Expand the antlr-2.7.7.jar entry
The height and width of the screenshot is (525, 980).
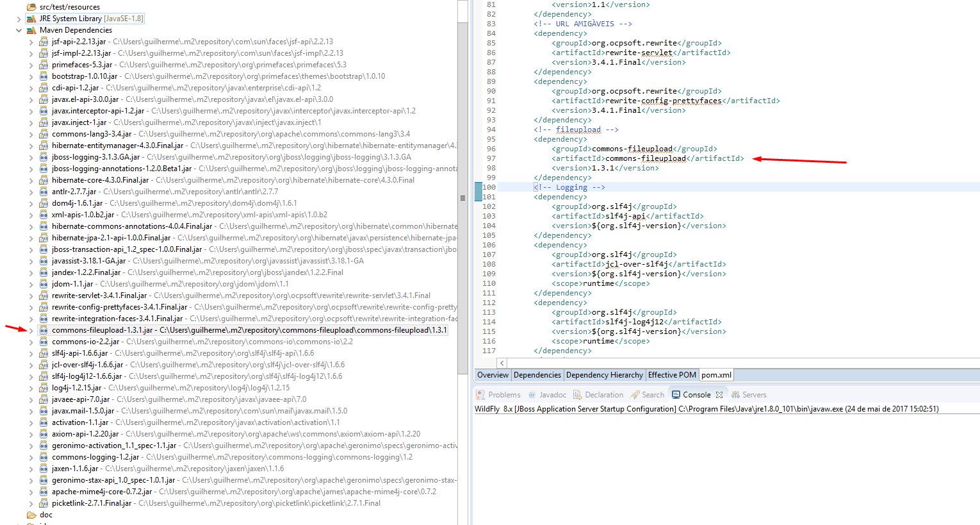tap(31, 192)
